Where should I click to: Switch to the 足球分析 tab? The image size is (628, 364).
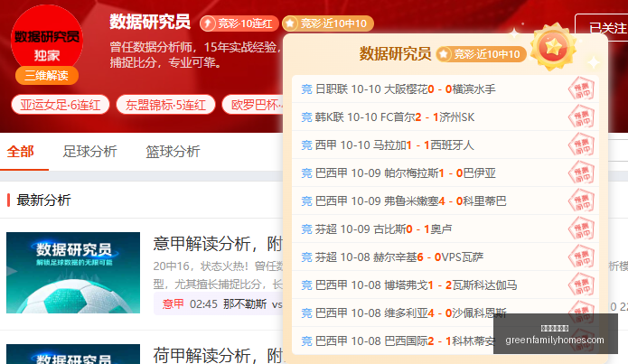pyautogui.click(x=89, y=152)
